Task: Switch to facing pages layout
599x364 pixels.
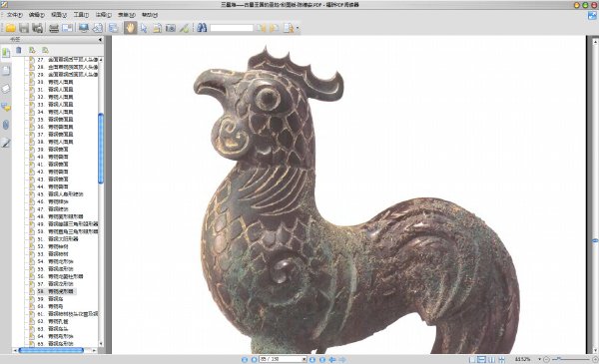Action: click(491, 359)
